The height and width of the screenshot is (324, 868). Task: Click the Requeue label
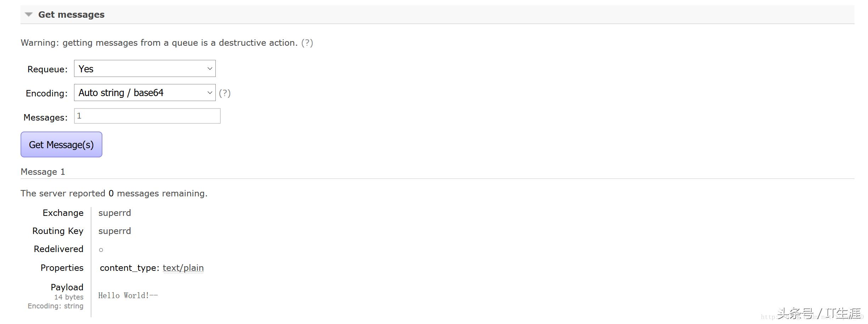point(47,69)
